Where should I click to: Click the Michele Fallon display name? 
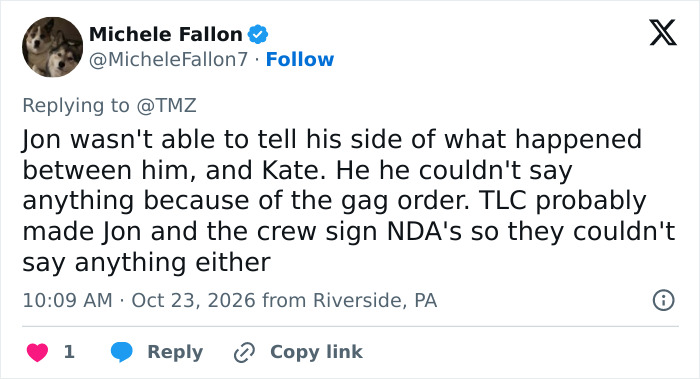click(166, 34)
